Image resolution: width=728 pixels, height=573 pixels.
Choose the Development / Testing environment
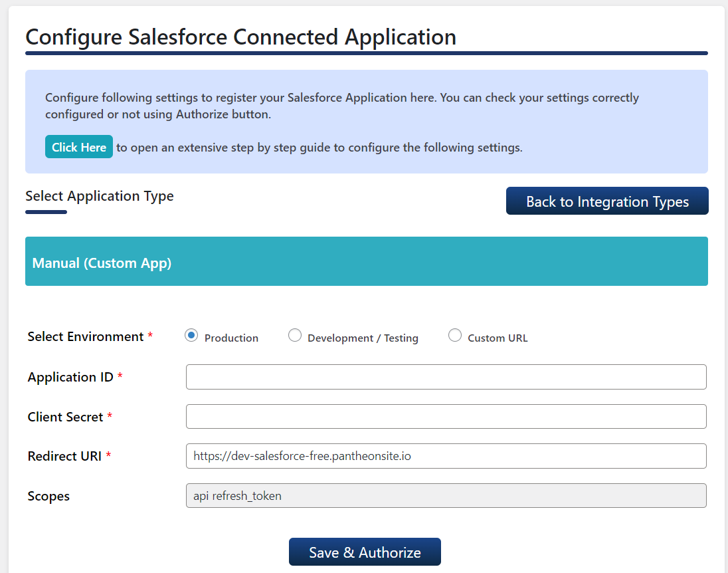click(x=294, y=335)
